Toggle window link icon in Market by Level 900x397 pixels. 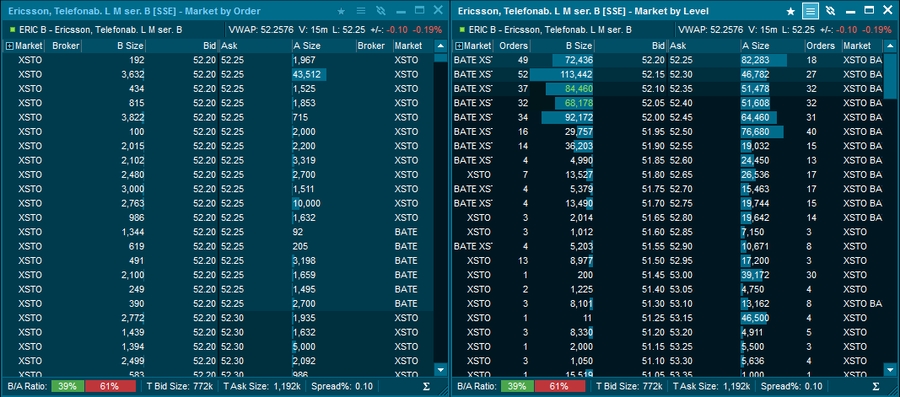(x=830, y=11)
